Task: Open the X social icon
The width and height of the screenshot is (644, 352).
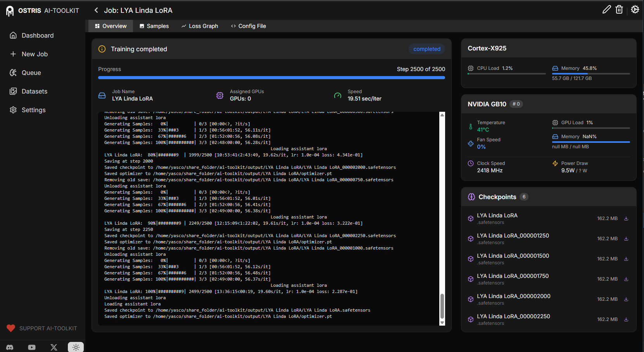Action: click(x=54, y=347)
